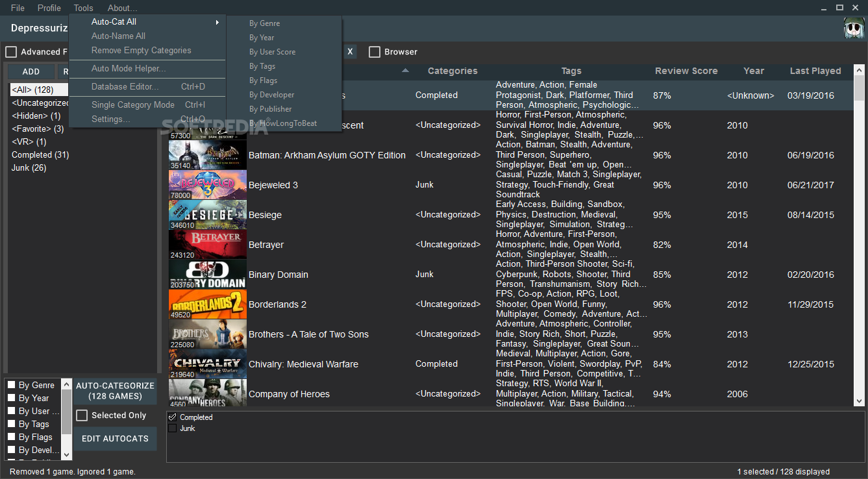The height and width of the screenshot is (479, 868).
Task: Open Auto Mode Helper from the Tools menu
Action: point(147,69)
